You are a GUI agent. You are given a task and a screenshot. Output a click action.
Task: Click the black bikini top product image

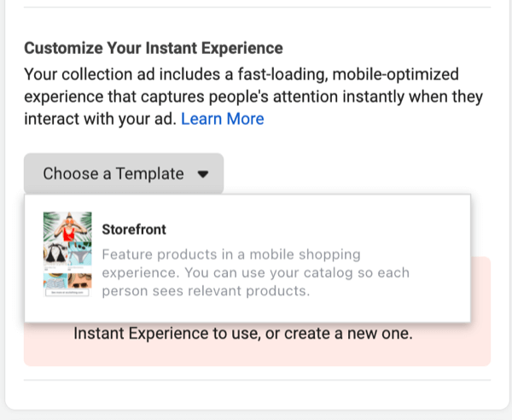(x=55, y=254)
